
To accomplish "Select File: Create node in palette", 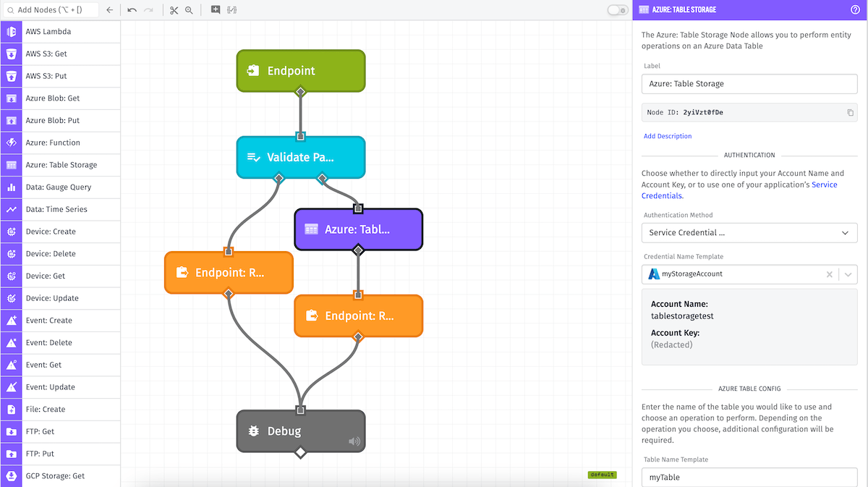I will click(61, 409).
